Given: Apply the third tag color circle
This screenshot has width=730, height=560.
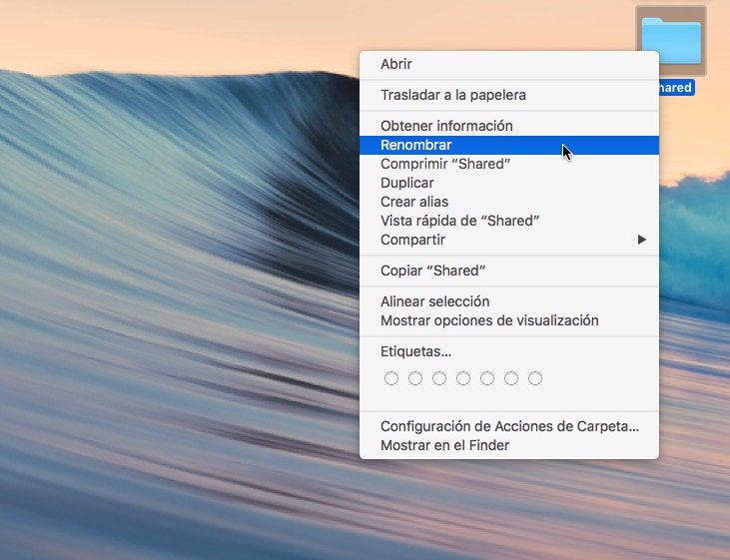Looking at the screenshot, I should (439, 378).
